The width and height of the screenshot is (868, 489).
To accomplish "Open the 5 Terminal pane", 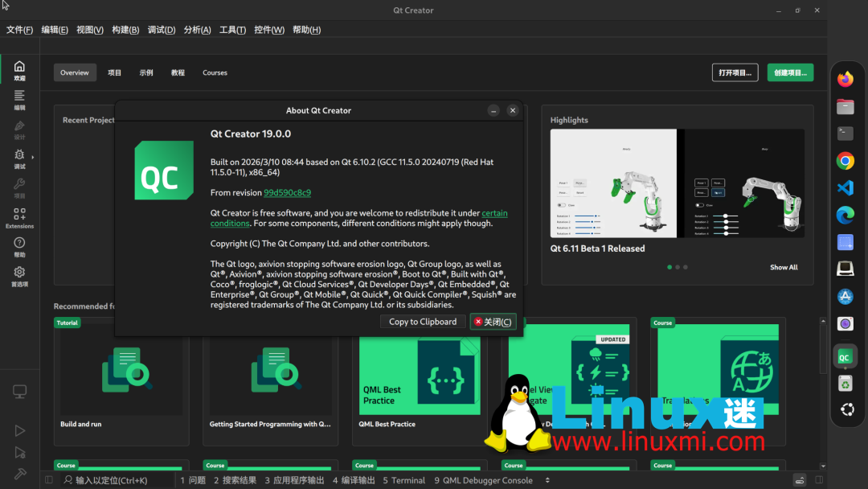I will click(x=404, y=480).
